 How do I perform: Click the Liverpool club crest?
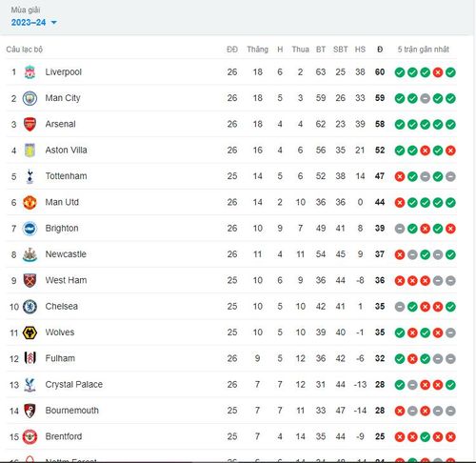click(x=30, y=72)
